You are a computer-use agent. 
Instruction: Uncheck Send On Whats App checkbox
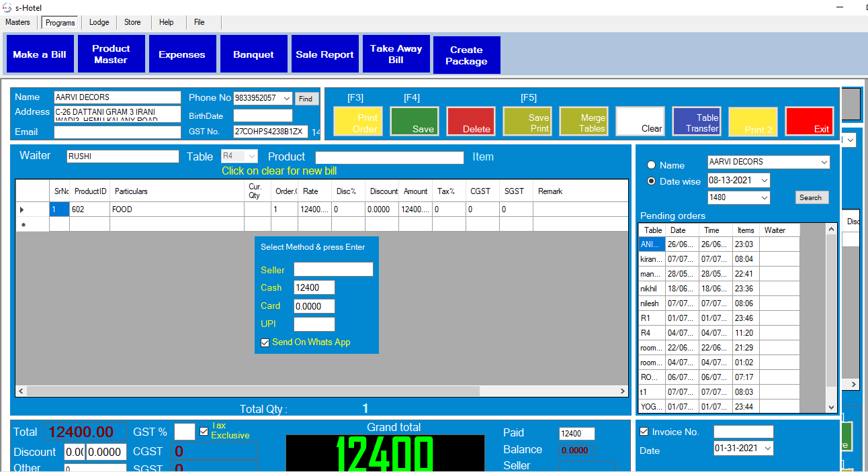[265, 342]
